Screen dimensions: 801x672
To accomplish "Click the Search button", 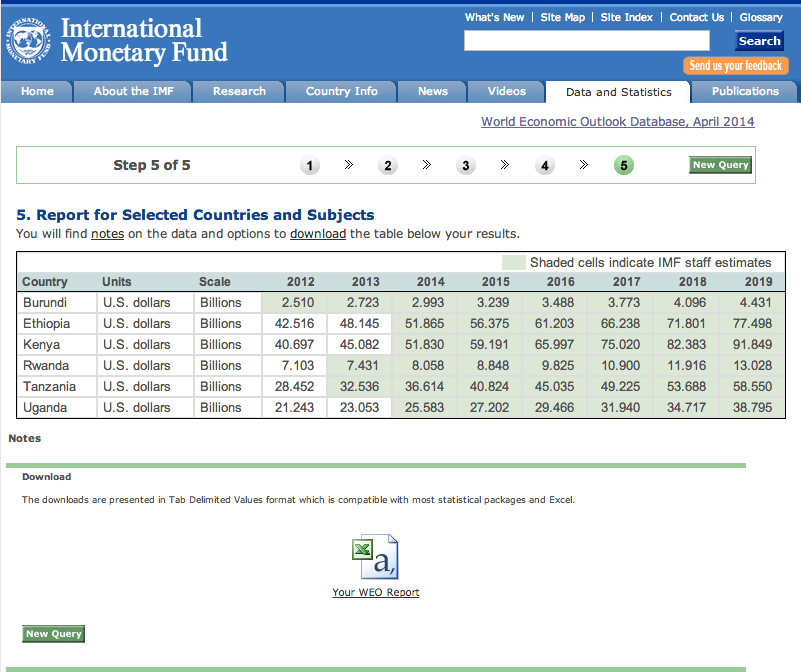I will [759, 41].
